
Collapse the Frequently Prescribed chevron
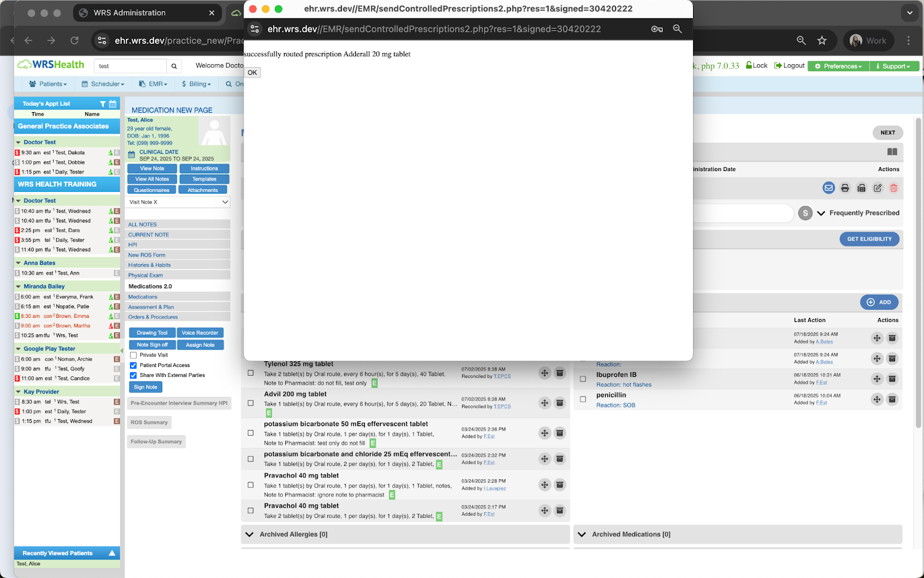pos(821,213)
